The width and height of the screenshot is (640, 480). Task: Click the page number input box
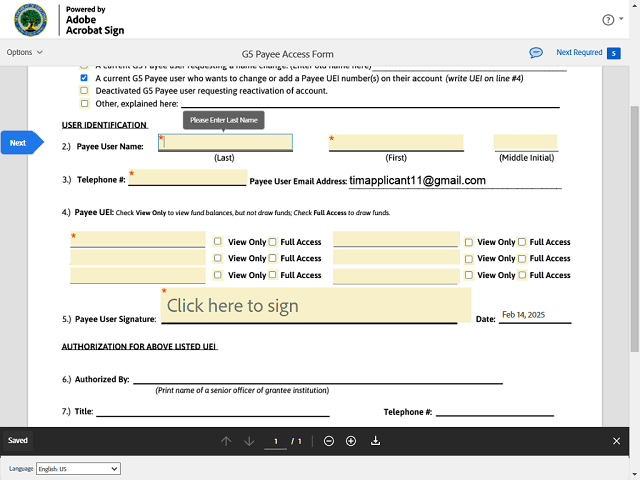(276, 441)
